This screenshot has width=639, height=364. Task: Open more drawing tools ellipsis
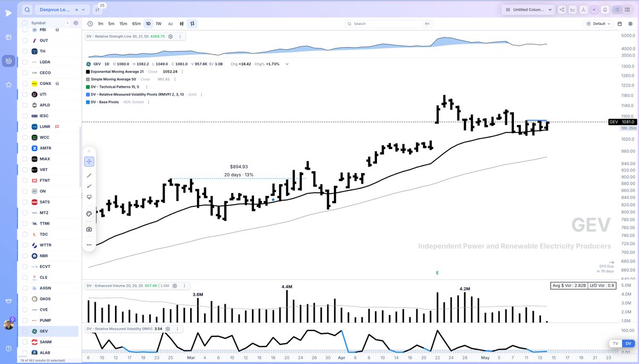pyautogui.click(x=89, y=245)
